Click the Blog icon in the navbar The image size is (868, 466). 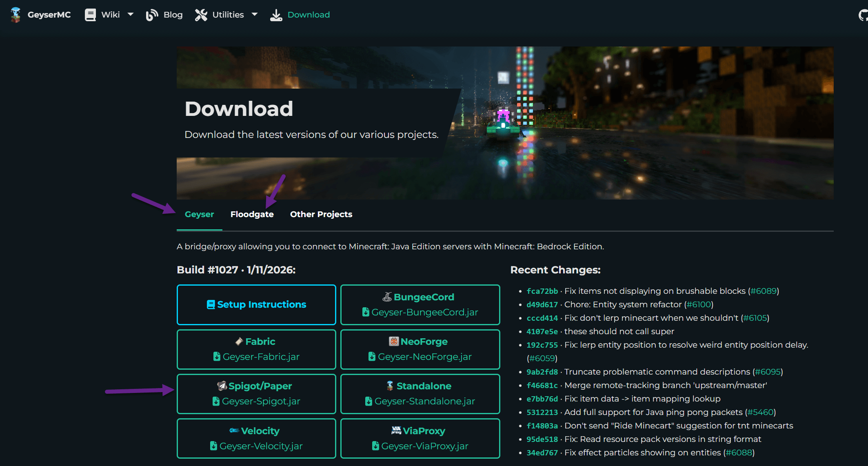pos(151,14)
